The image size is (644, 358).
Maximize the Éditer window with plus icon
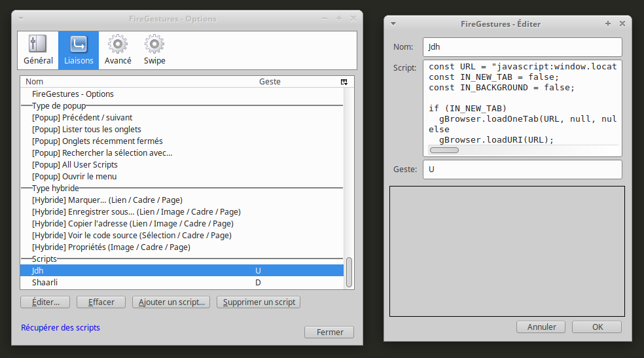(x=608, y=24)
